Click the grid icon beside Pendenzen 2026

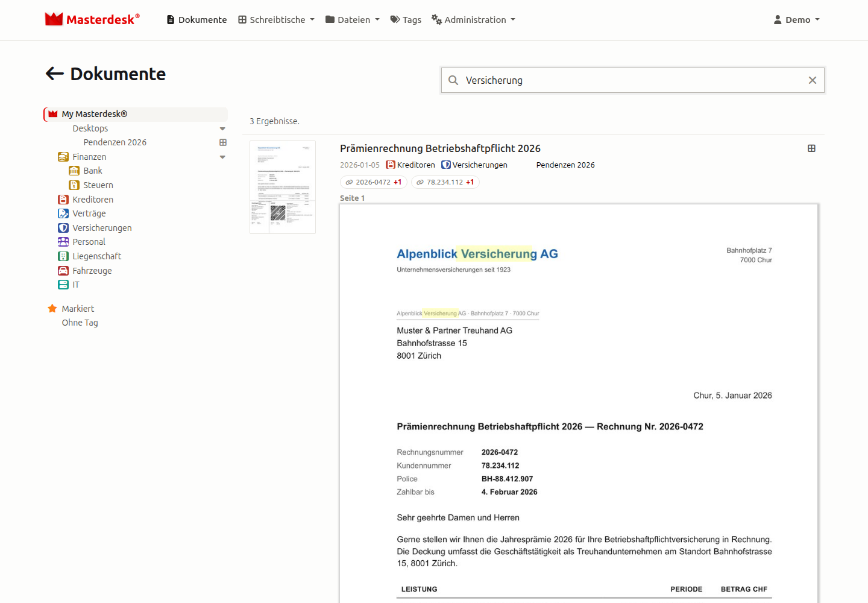click(223, 142)
